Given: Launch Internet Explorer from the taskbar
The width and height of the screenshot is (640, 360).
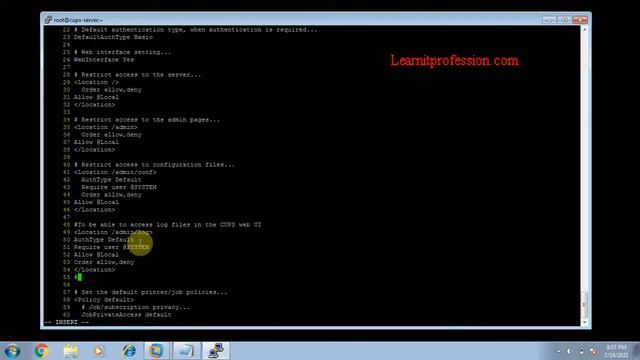Looking at the screenshot, I should pyautogui.click(x=129, y=351).
